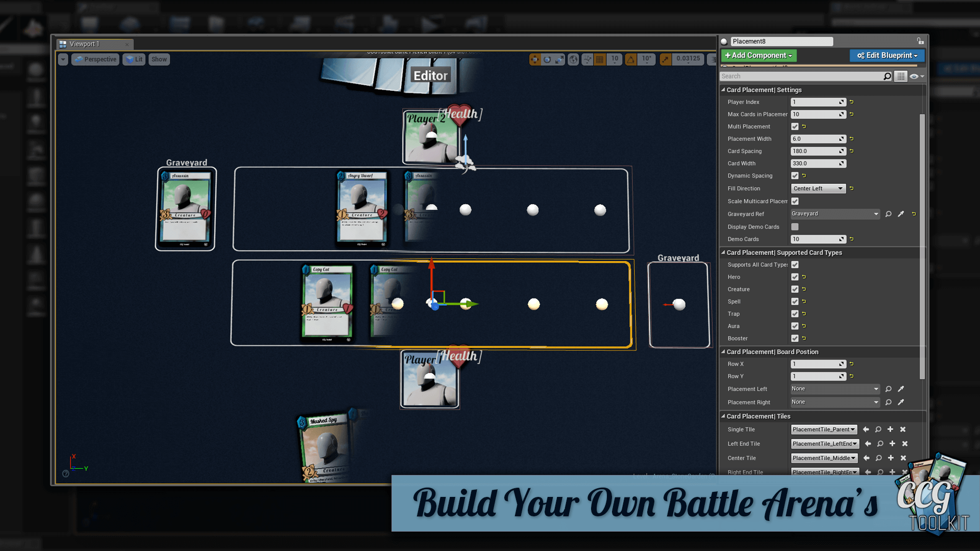
Task: Click the Edit Blueprint button
Action: 887,56
